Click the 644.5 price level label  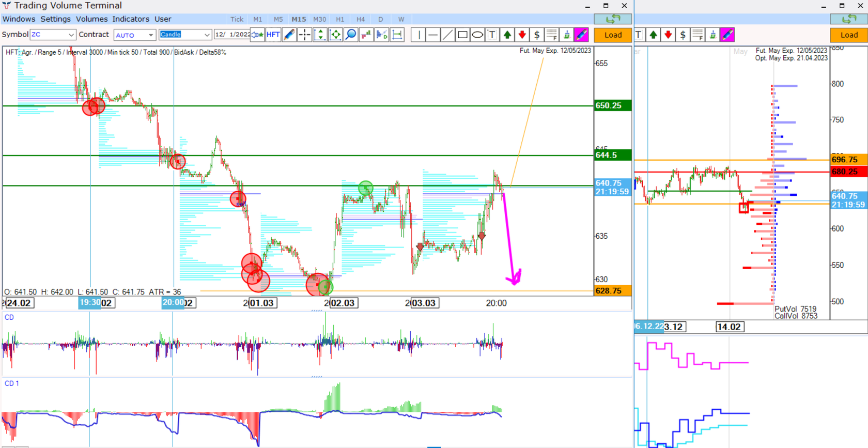click(613, 155)
